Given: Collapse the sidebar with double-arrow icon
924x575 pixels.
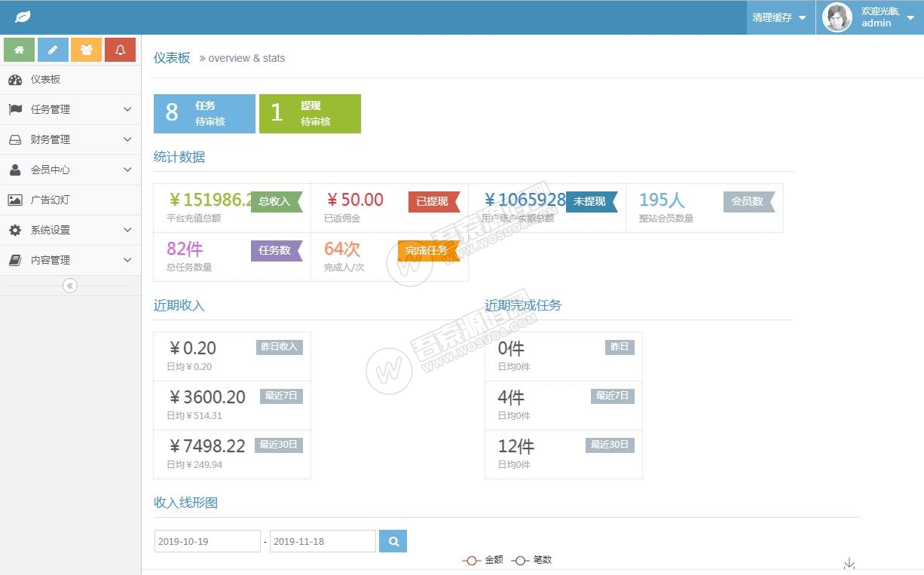Looking at the screenshot, I should 70,286.
